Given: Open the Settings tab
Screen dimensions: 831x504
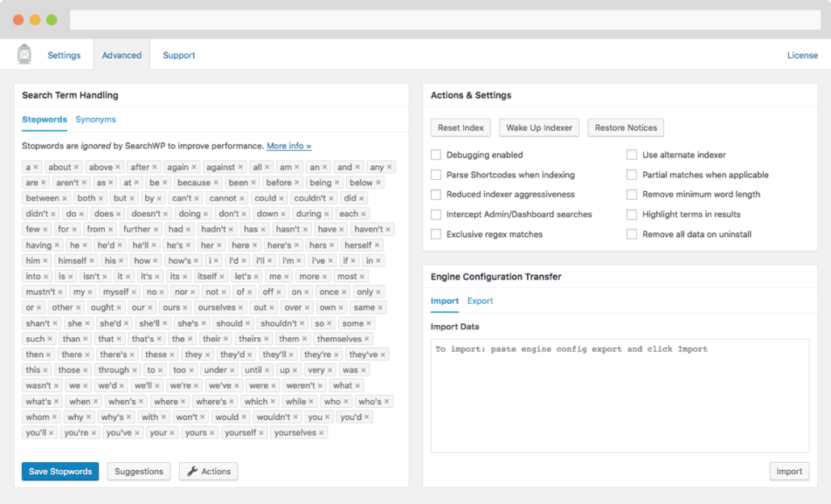Looking at the screenshot, I should [64, 55].
